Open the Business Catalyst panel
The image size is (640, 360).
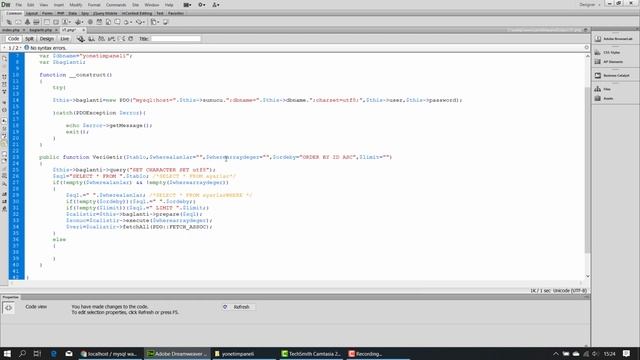click(x=612, y=76)
